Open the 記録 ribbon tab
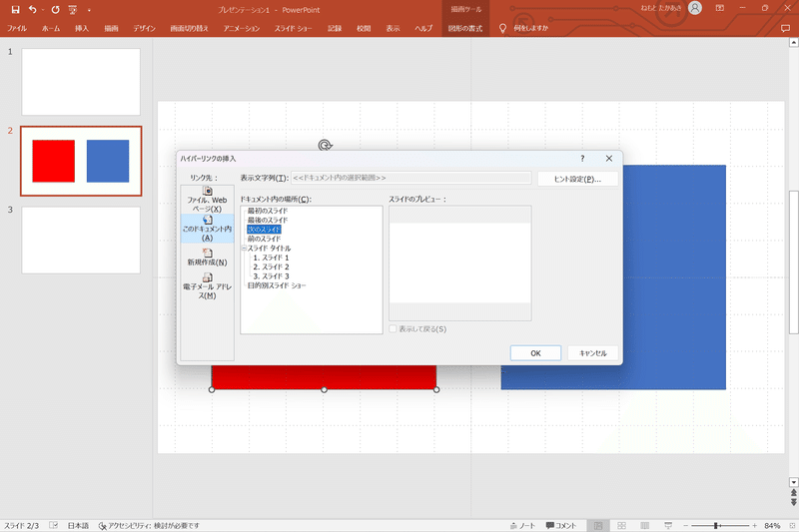Viewport: 799px width, 532px height. 335,29
